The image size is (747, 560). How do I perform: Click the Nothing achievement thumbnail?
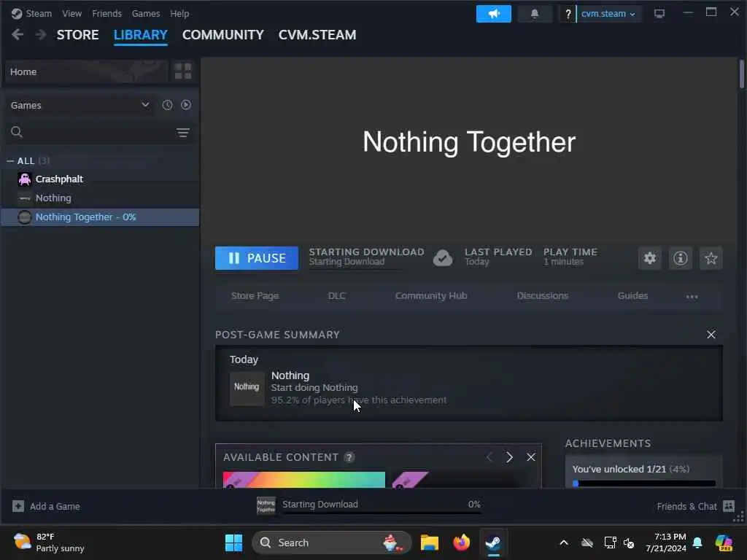[x=247, y=389]
